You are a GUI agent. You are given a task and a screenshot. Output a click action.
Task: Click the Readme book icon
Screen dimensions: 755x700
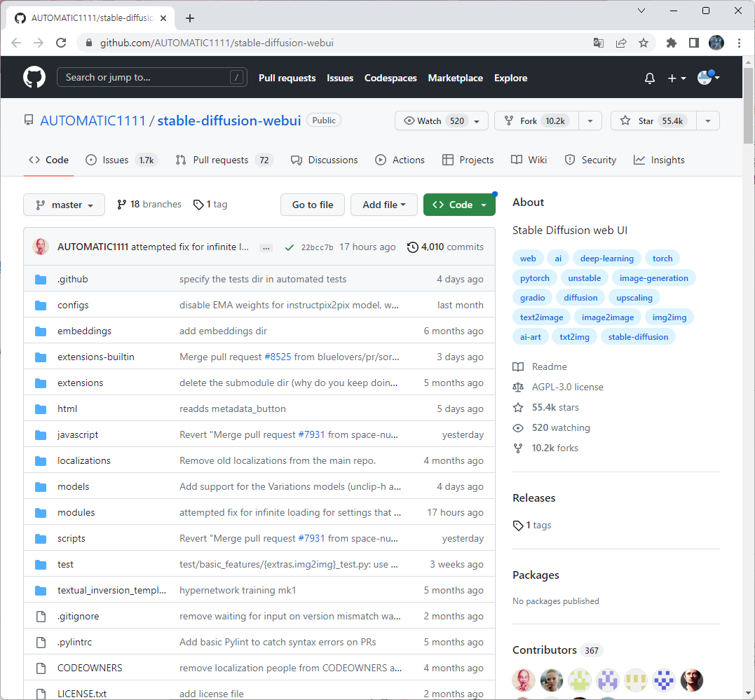[518, 367]
